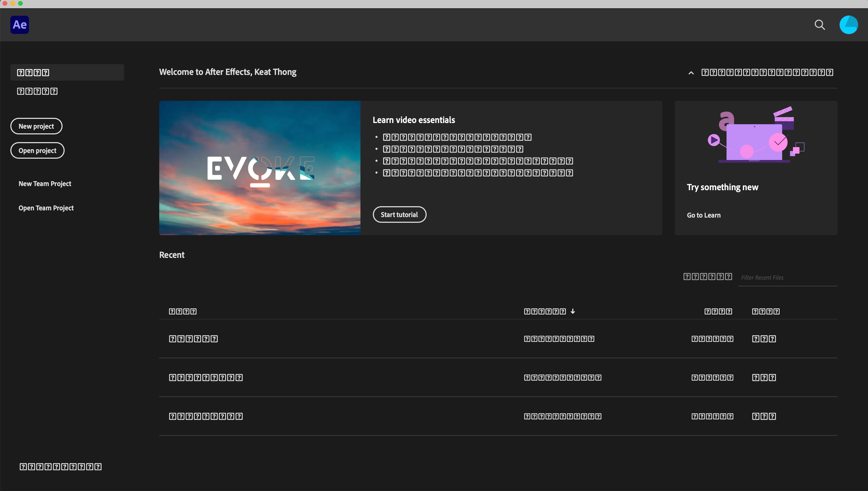Click the Ae After Effects logo

(x=20, y=25)
